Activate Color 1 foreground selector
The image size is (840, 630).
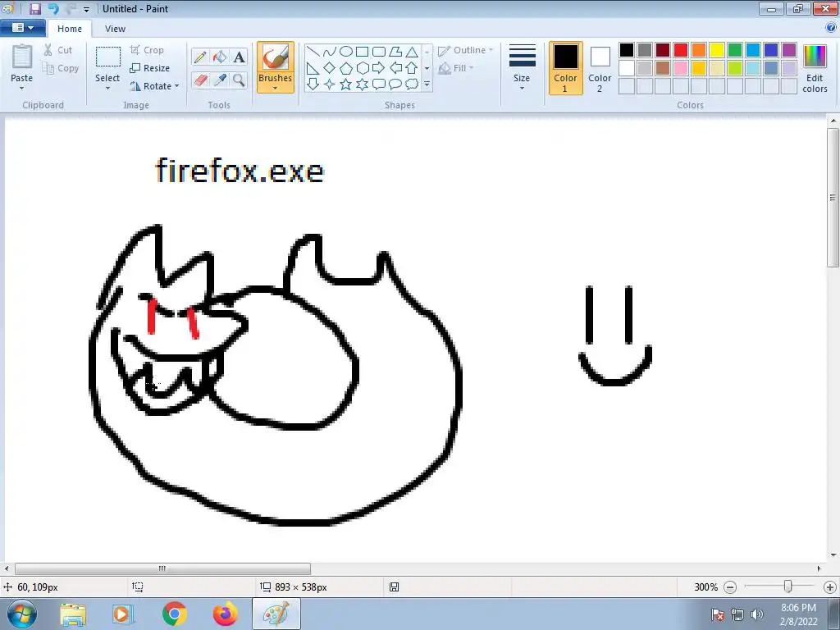pos(566,68)
